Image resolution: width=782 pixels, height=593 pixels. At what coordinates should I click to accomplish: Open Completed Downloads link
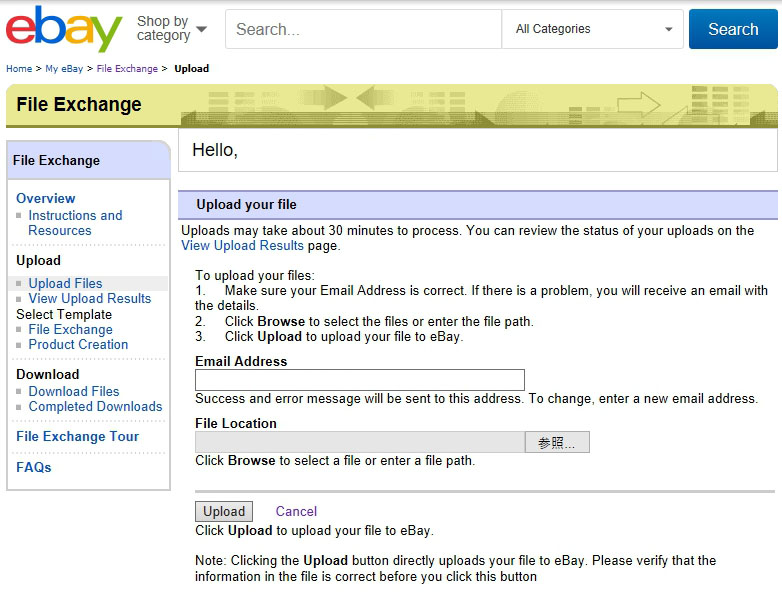(x=95, y=406)
